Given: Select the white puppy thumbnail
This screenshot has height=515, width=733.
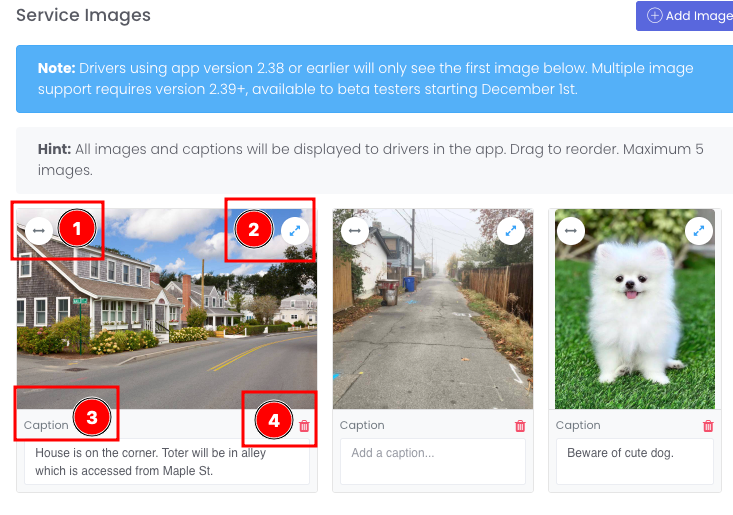Looking at the screenshot, I should point(635,309).
